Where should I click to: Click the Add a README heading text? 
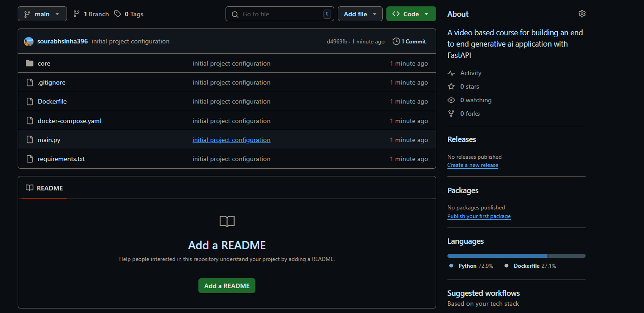point(227,245)
